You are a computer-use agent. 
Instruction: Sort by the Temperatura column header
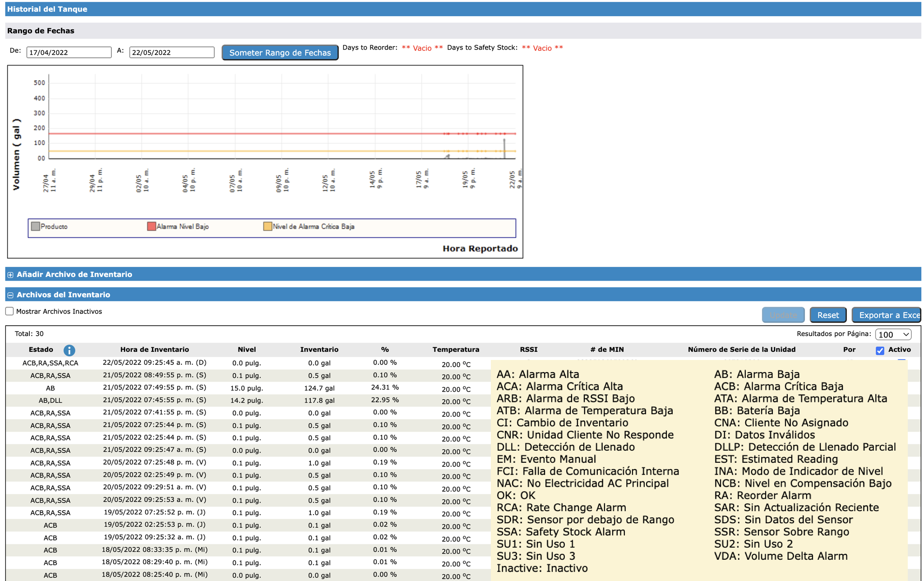(x=456, y=350)
